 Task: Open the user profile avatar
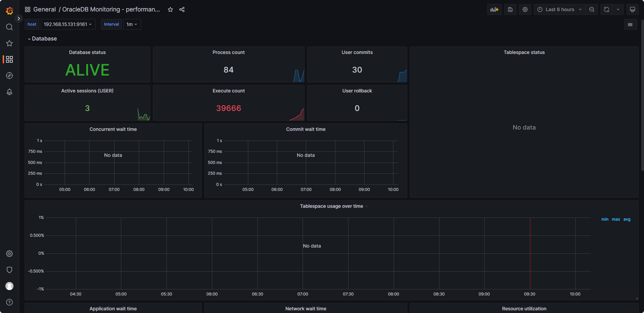(9, 286)
